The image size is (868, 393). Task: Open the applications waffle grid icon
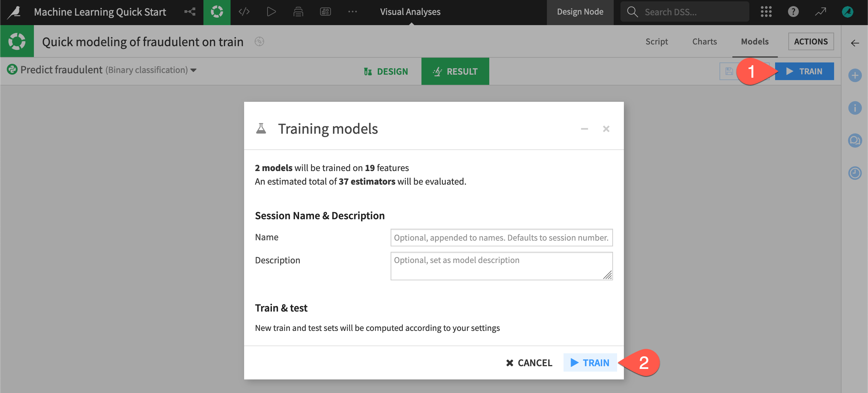(x=767, y=12)
